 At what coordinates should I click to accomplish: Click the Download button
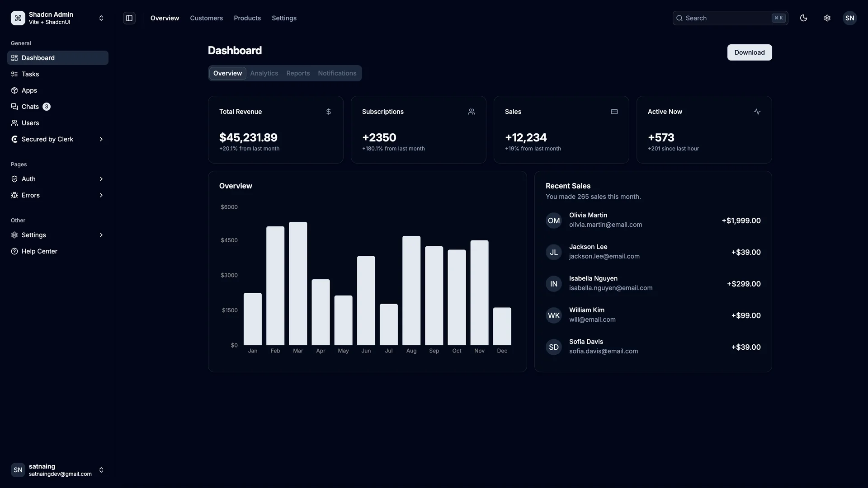[x=749, y=52]
